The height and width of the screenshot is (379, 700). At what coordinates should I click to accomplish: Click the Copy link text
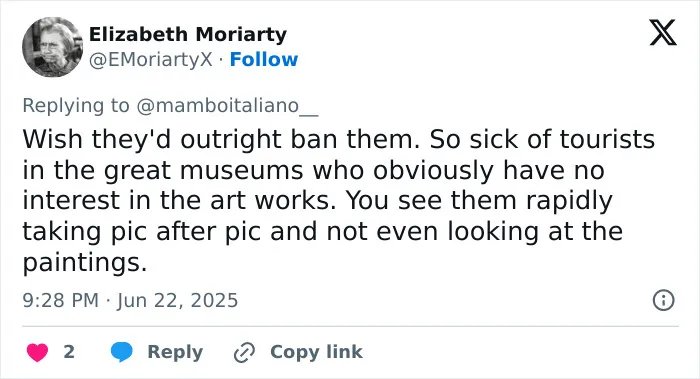[316, 352]
